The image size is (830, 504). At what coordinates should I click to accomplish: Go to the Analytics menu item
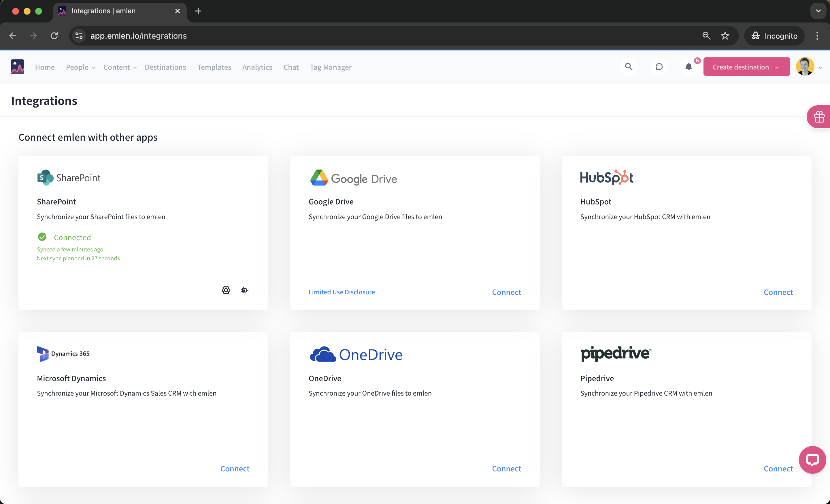pyautogui.click(x=257, y=67)
